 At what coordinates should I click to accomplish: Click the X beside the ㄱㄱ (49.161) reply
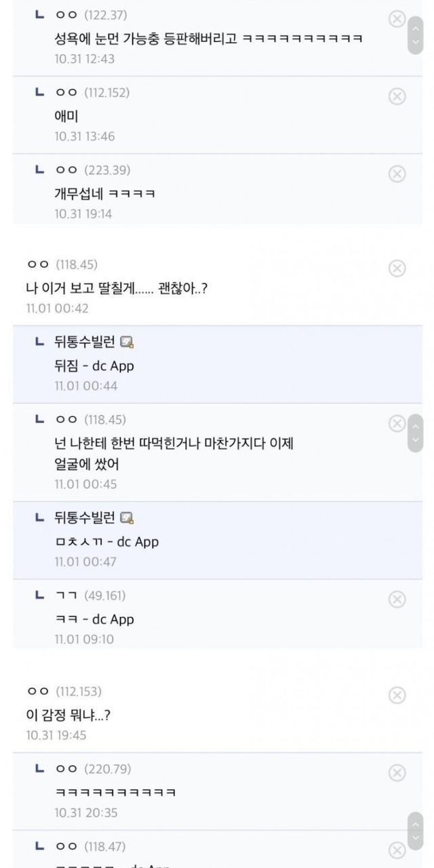[x=397, y=599]
